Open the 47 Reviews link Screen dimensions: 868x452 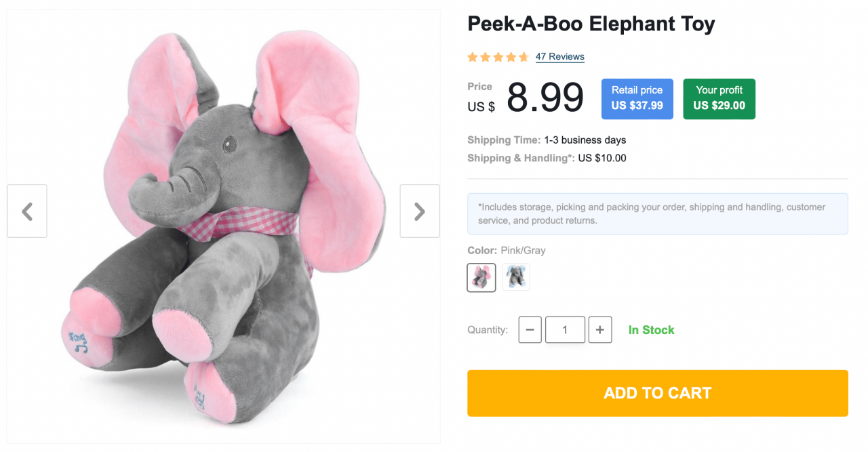559,57
